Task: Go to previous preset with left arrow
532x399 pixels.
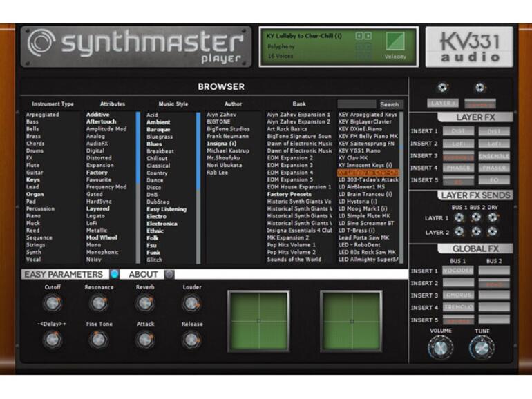Action: tap(359, 36)
